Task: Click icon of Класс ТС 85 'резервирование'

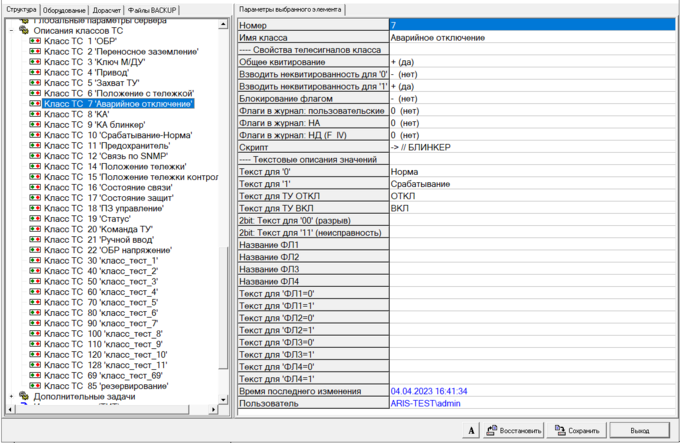Action: point(33,385)
